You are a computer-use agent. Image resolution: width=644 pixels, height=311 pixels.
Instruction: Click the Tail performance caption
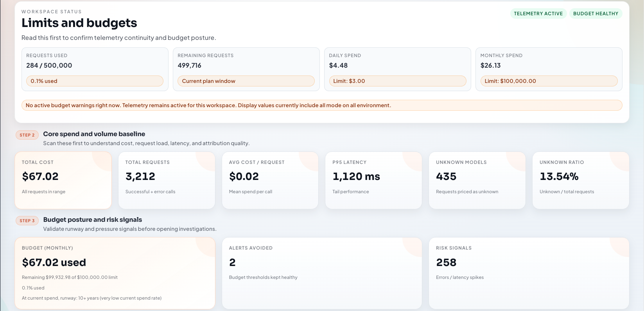coord(351,192)
